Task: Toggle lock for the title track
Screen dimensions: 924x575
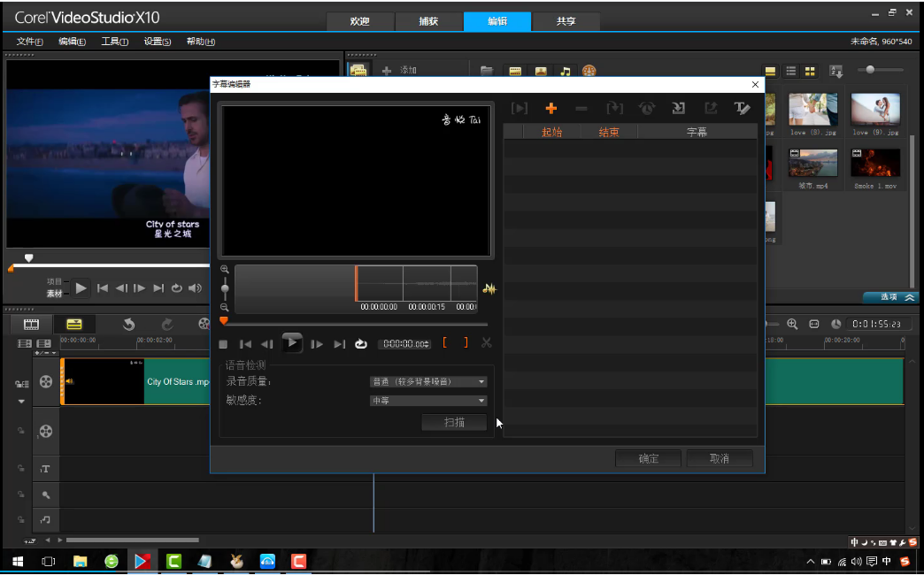Action: 20,469
